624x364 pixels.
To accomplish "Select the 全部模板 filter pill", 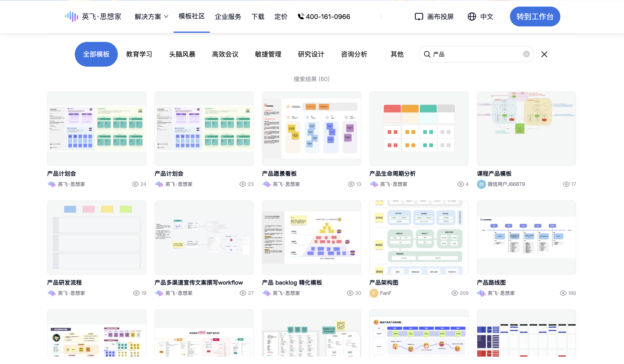I will [x=96, y=54].
